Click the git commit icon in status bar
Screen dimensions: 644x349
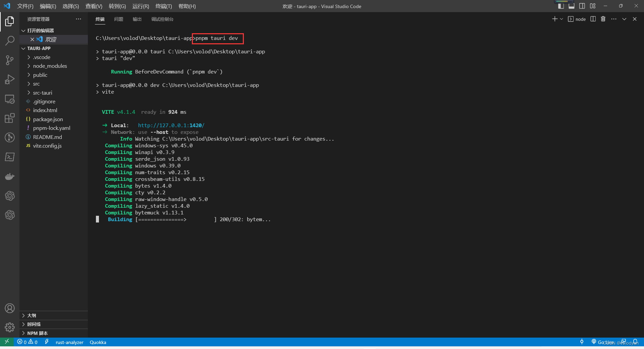(582, 342)
